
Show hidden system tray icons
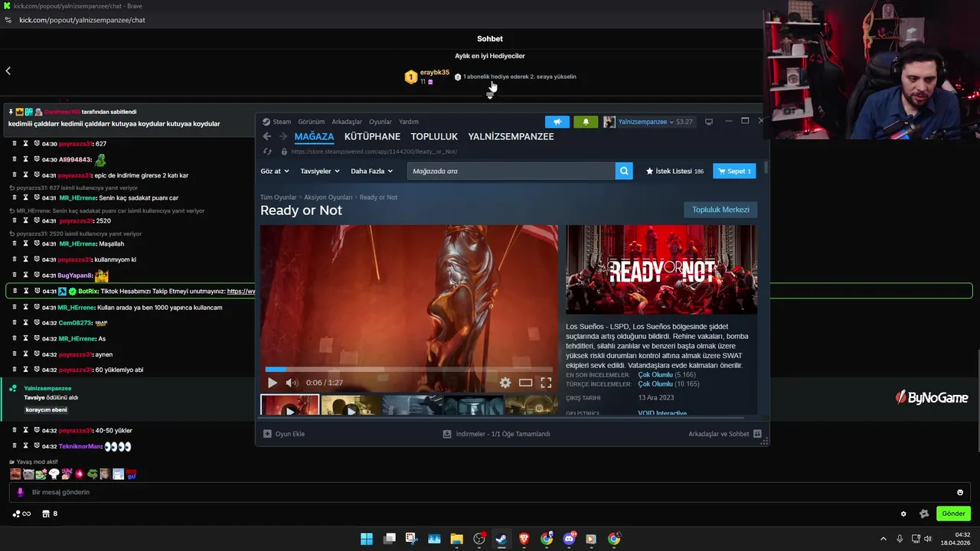pyautogui.click(x=883, y=539)
